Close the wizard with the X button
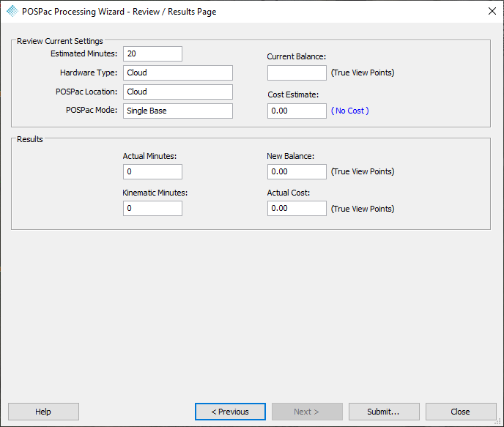 (492, 11)
